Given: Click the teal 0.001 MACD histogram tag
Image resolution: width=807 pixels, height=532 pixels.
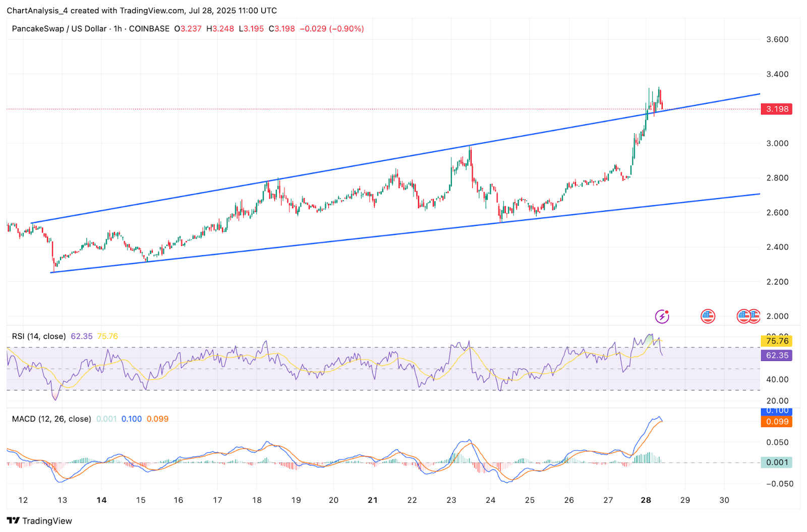Looking at the screenshot, I should pyautogui.click(x=776, y=462).
